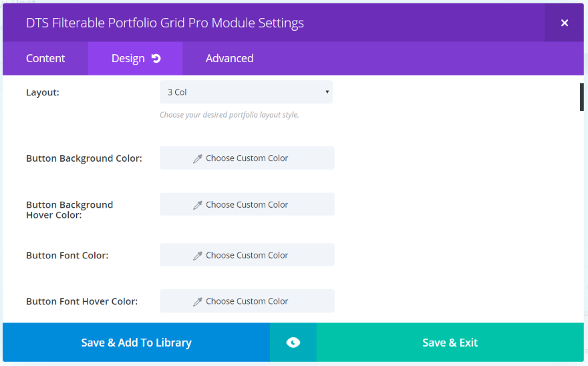Screen dimensions: 588x366
Task: Choose custom color for Button Font
Action: click(247, 255)
